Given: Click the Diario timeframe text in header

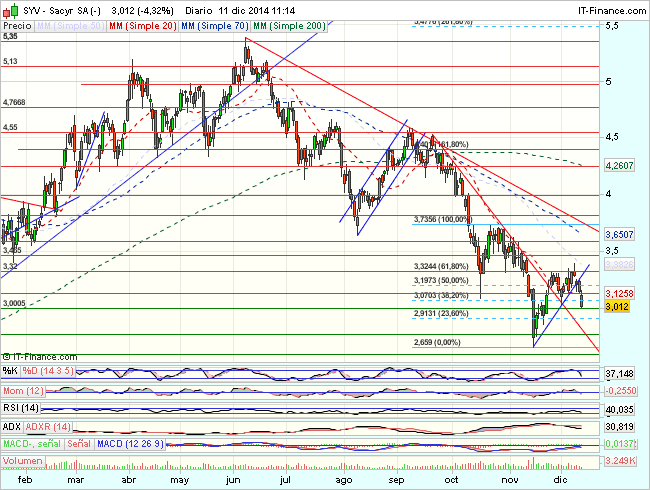Looking at the screenshot, I should coord(200,11).
